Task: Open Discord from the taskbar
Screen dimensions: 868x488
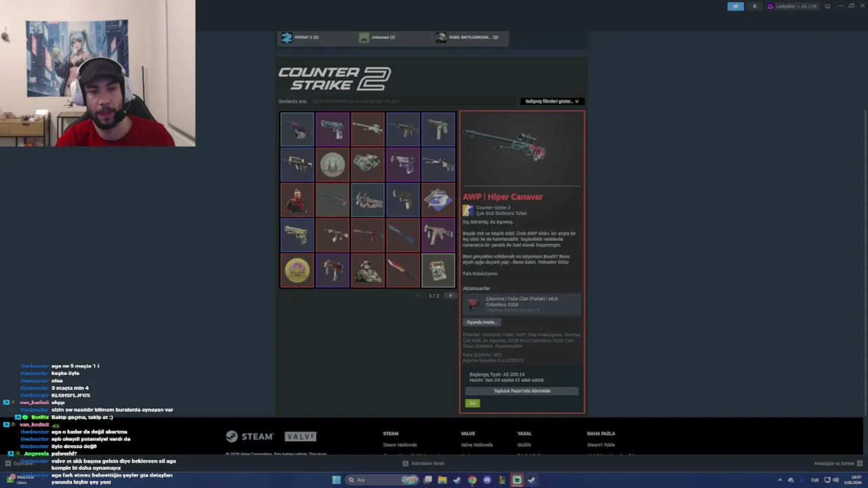Action: click(x=487, y=480)
